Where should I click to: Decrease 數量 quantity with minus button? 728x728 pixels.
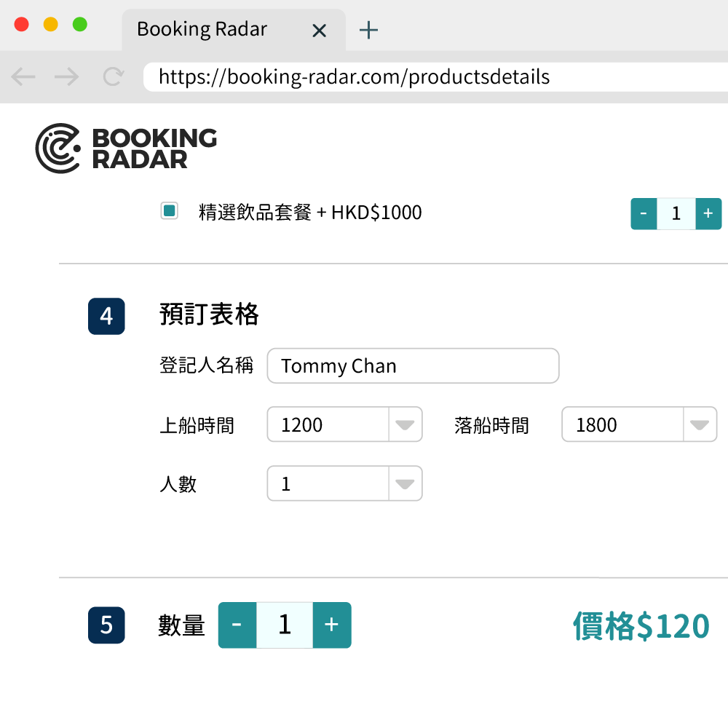point(237,625)
